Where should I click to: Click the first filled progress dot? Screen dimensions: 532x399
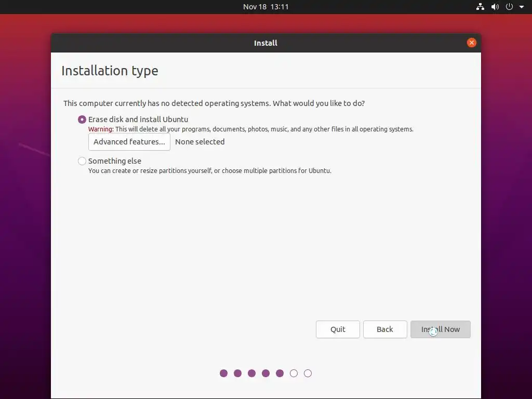[x=223, y=374]
